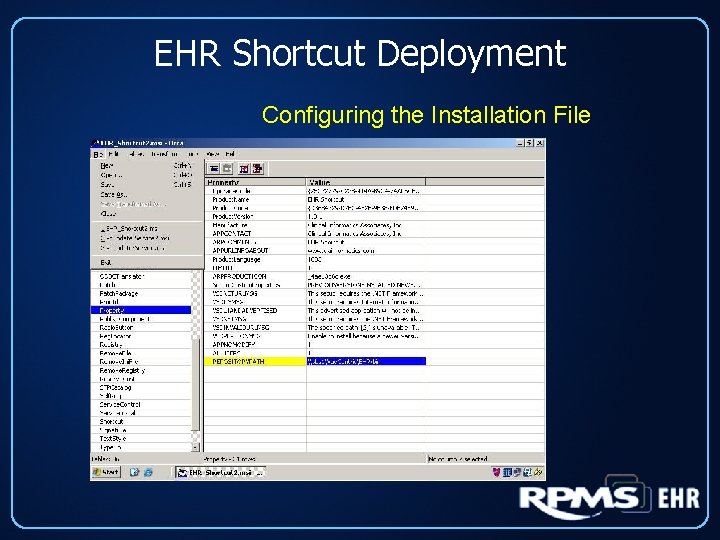720x540 pixels.
Task: Click the pink shield system tray icon
Action: (x=496, y=472)
